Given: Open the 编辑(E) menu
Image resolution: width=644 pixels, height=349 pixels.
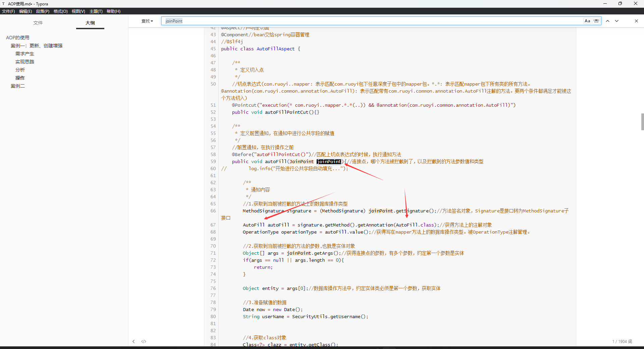Looking at the screenshot, I should (25, 11).
